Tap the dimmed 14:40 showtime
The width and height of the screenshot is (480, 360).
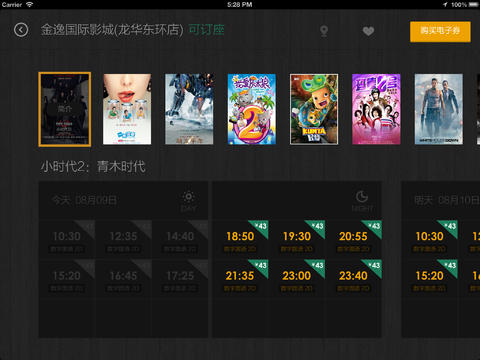tap(180, 239)
